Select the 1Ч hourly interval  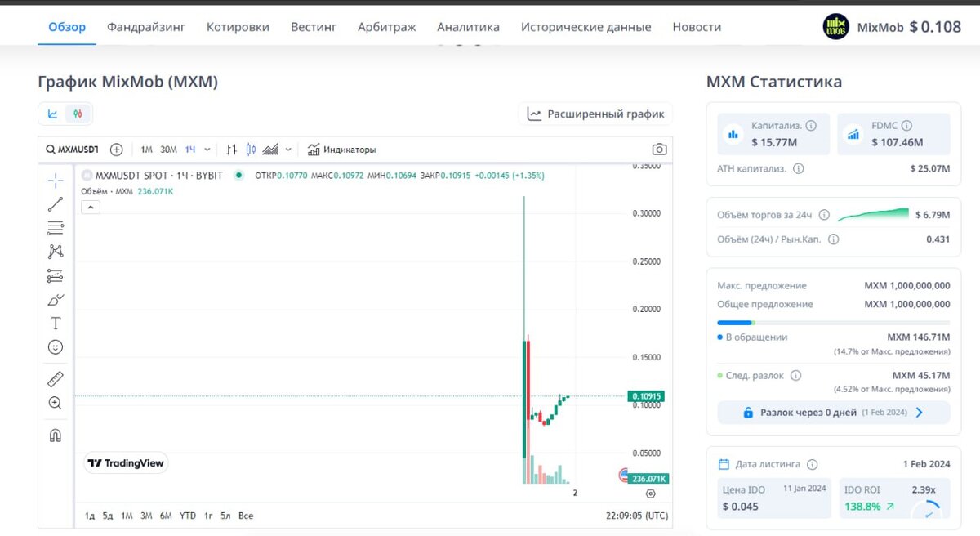pos(190,150)
